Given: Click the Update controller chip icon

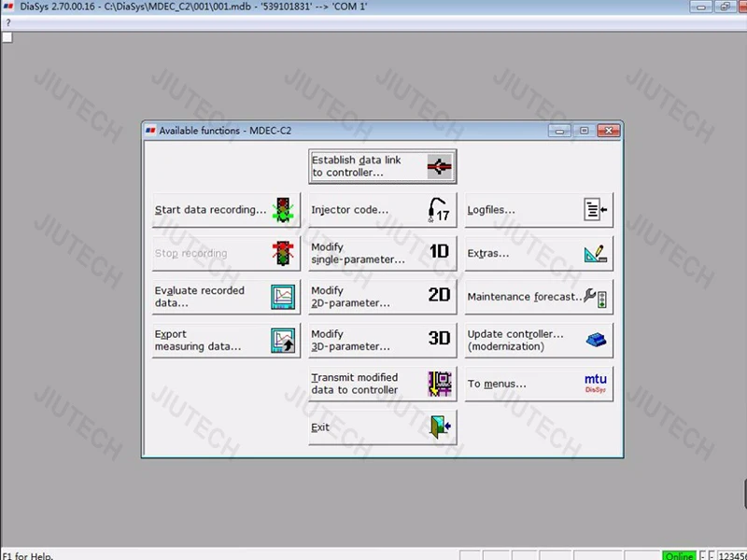Looking at the screenshot, I should (596, 340).
